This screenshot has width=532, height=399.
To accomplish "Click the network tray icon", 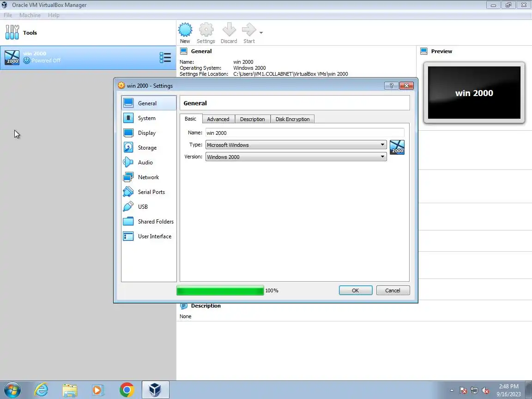I will click(x=474, y=391).
